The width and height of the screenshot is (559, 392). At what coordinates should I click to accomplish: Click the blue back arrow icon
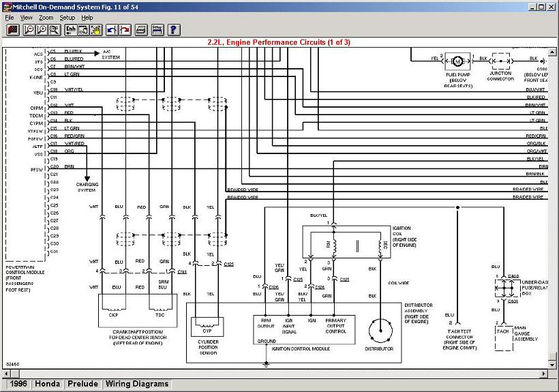click(112, 30)
